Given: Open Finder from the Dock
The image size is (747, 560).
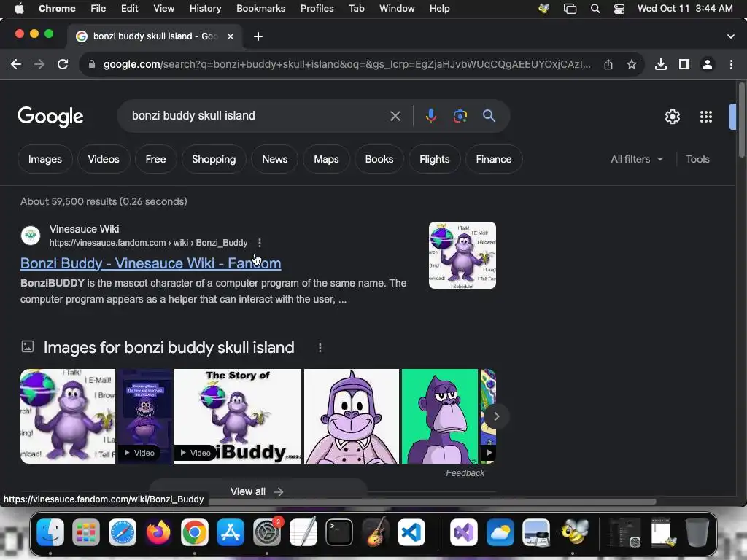Looking at the screenshot, I should tap(50, 532).
